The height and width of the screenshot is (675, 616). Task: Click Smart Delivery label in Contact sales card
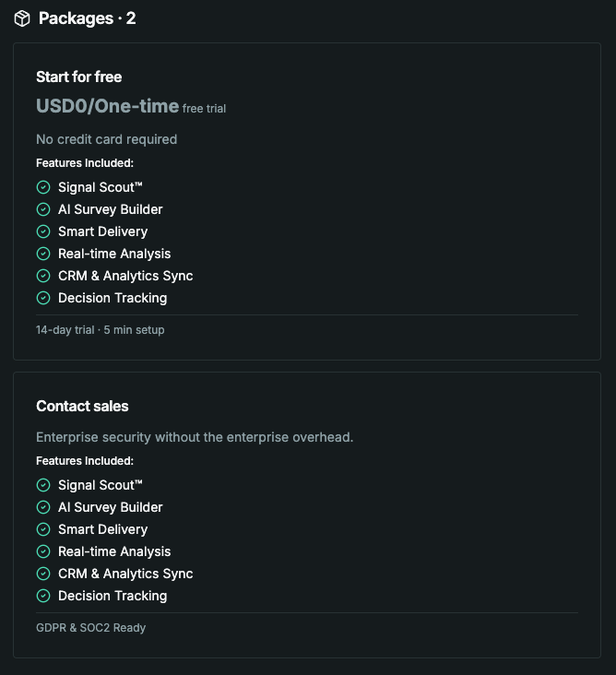[103, 529]
